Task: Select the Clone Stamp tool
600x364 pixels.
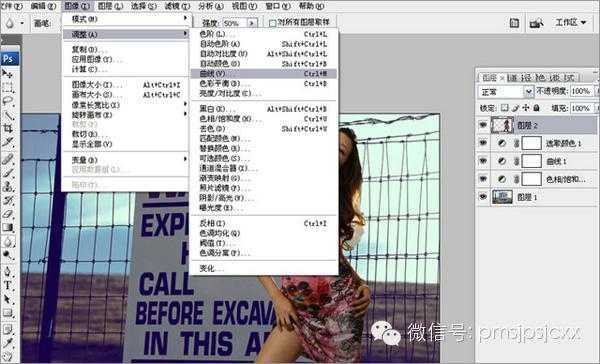Action: 8,186
